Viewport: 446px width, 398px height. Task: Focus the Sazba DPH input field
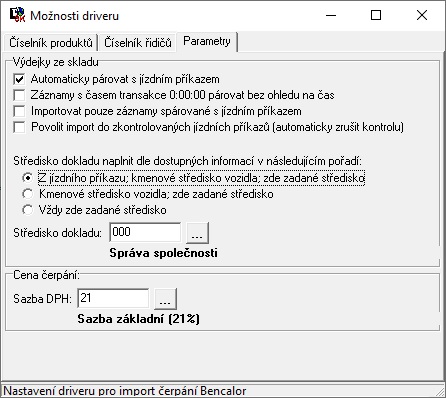[x=113, y=298]
